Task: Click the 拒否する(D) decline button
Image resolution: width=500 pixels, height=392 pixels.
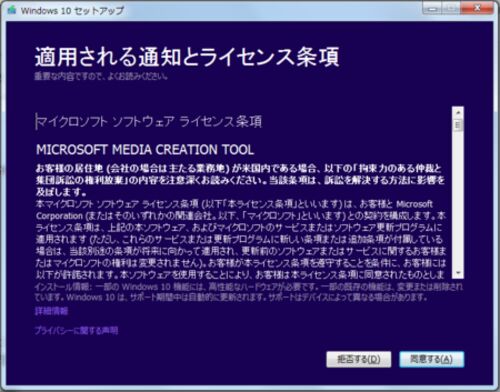Action: click(x=359, y=359)
